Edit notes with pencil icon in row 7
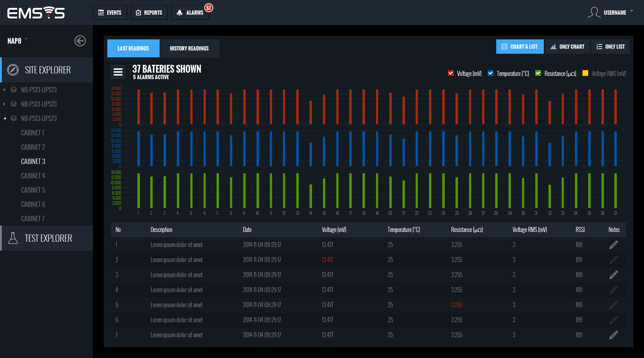644x358 pixels. (x=614, y=335)
